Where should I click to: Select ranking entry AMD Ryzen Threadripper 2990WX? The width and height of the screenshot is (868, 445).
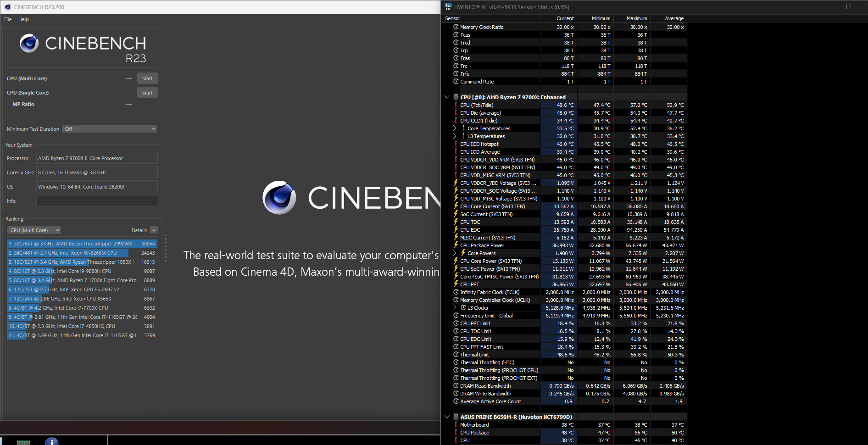(82, 244)
